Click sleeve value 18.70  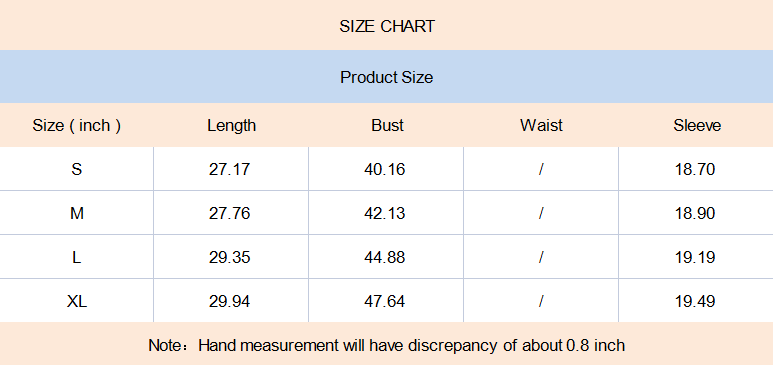695,169
